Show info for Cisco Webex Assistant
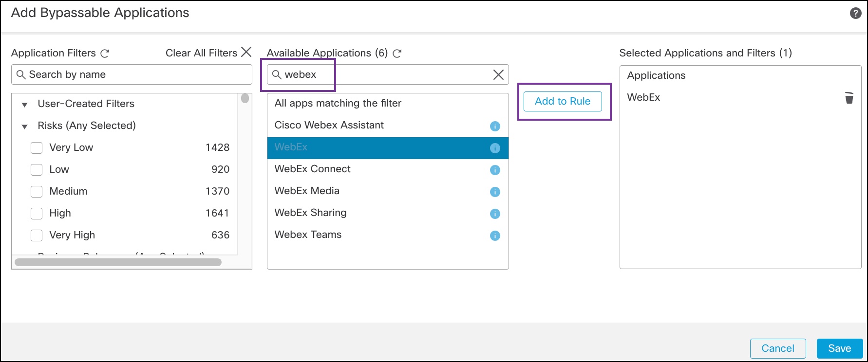This screenshot has width=868, height=362. click(495, 127)
